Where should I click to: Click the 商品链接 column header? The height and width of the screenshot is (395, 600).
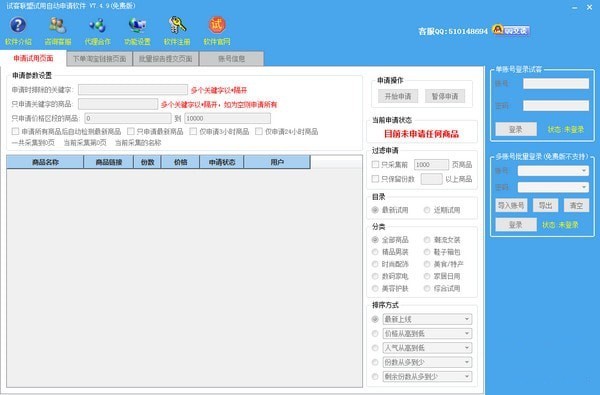[108, 162]
